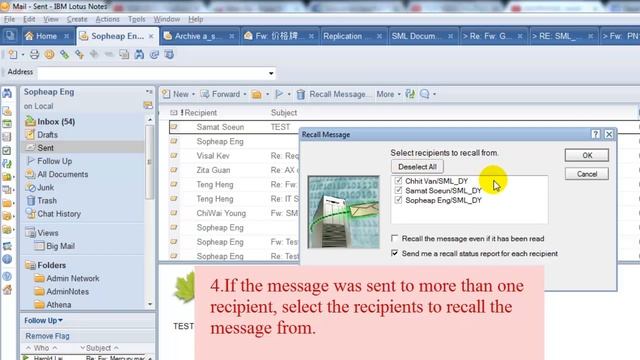Click the binoculars icon in the left sidebar
Image resolution: width=640 pixels, height=360 pixels.
pos(7,93)
